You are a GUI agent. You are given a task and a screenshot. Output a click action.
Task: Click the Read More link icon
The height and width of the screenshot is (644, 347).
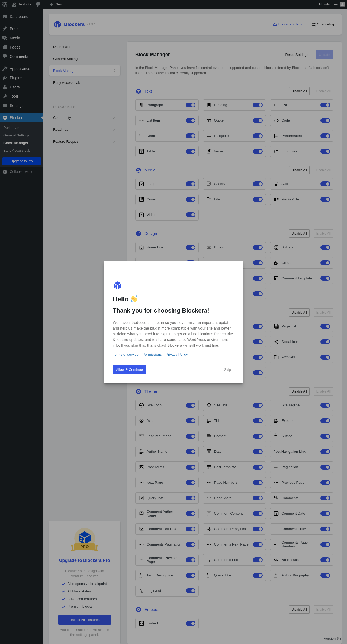click(x=209, y=498)
